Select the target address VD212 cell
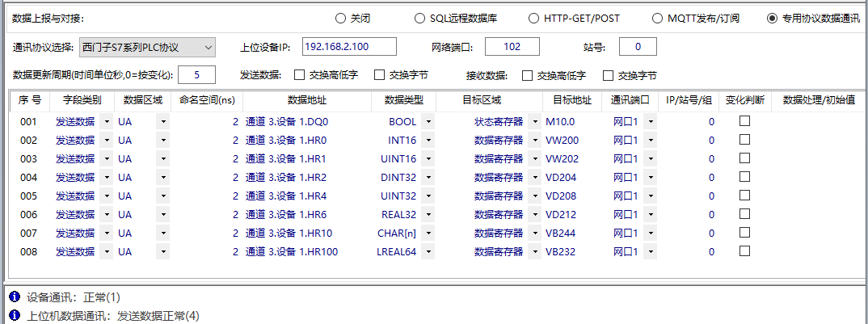 [563, 215]
